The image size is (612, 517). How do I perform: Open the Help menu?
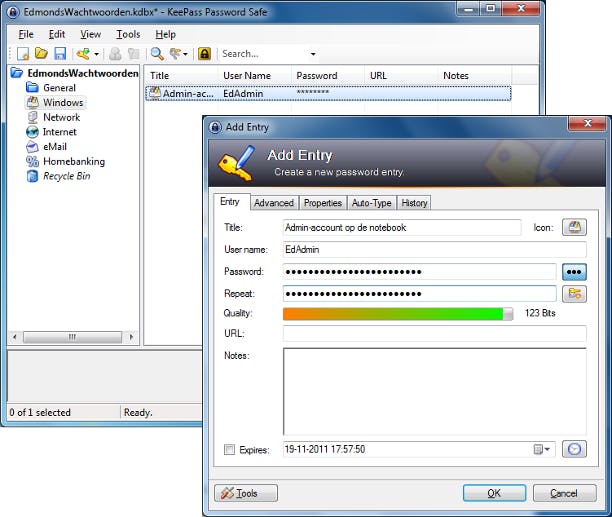[165, 34]
